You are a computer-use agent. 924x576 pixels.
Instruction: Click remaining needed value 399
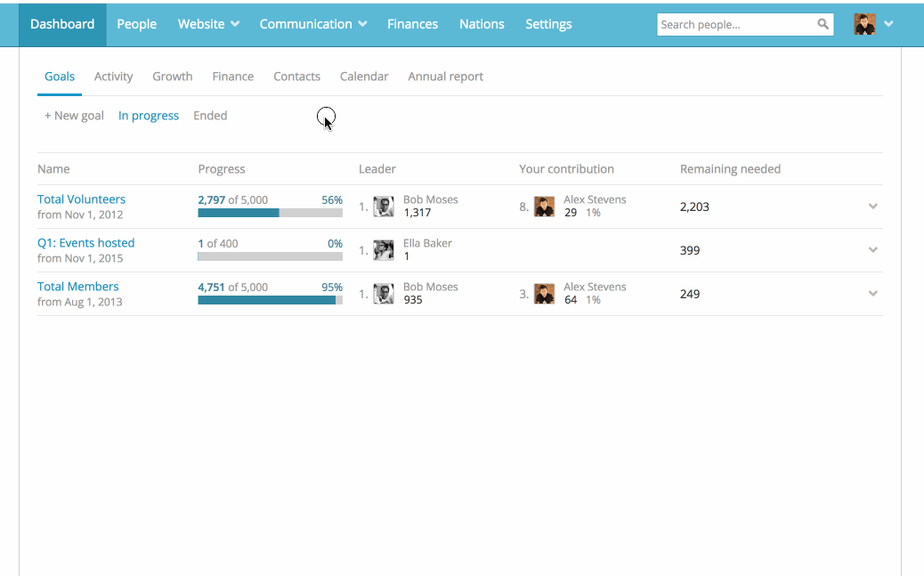tap(690, 250)
